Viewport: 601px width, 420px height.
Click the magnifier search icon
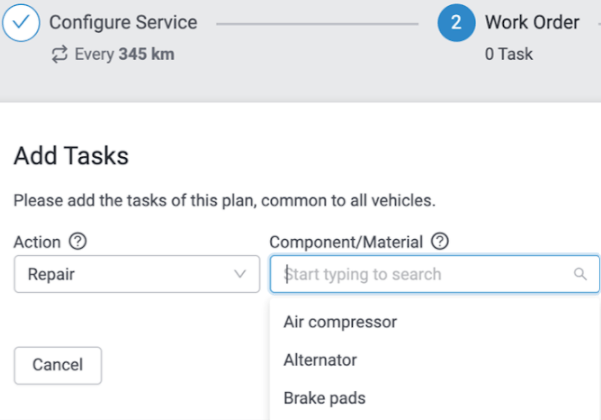(580, 274)
